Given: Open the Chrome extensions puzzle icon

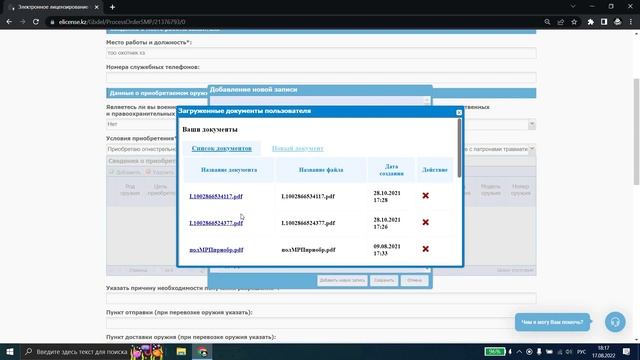Looking at the screenshot, I should pos(591,22).
